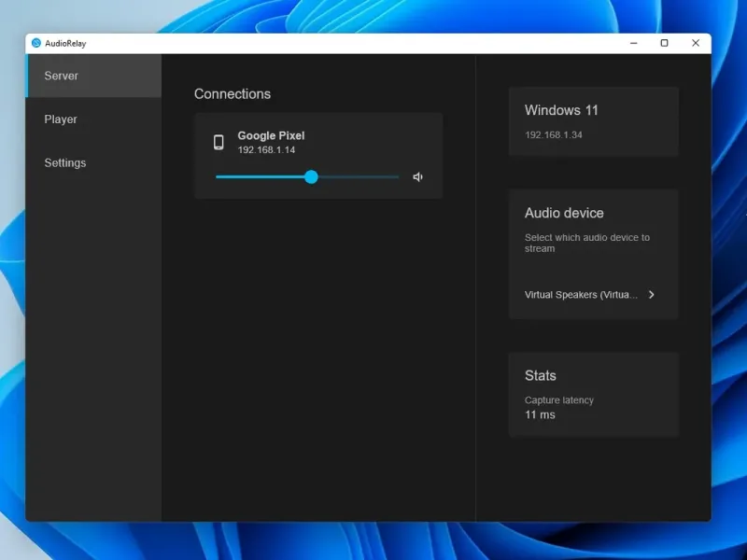Click the Connections section heading

coord(233,94)
